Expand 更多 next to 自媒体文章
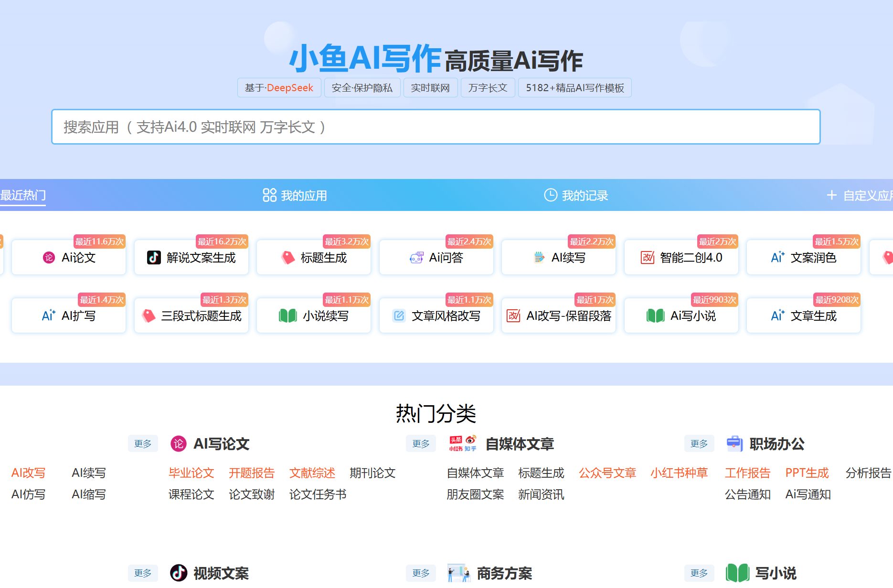 click(421, 444)
